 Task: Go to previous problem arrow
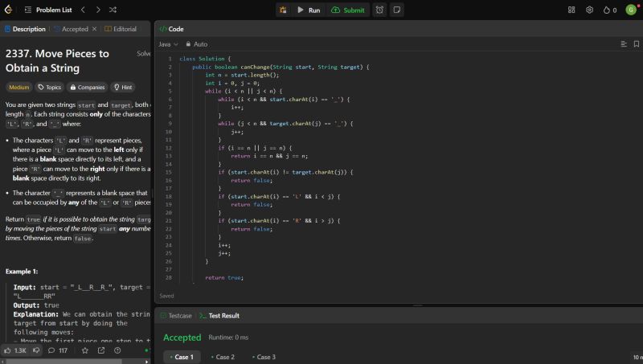pyautogui.click(x=84, y=10)
